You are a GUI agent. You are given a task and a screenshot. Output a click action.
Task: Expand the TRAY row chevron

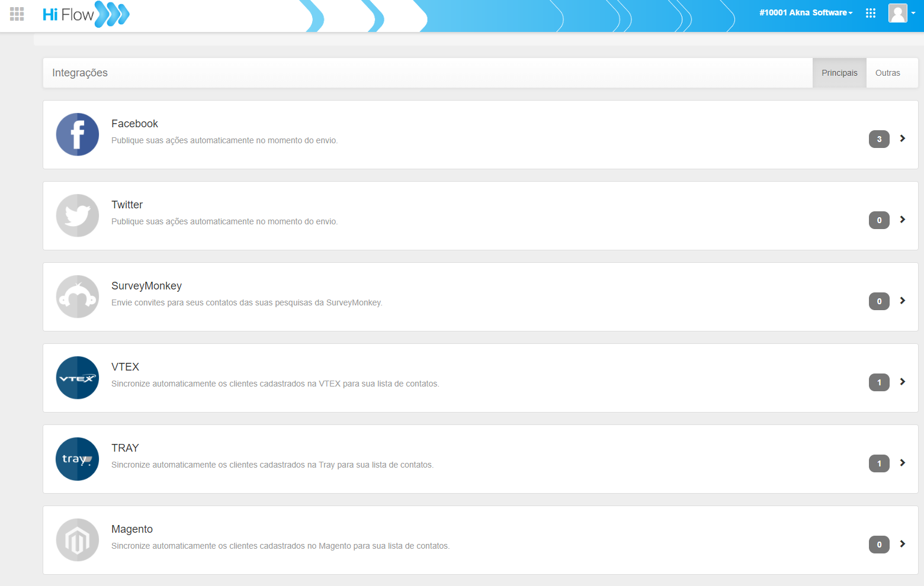click(903, 463)
